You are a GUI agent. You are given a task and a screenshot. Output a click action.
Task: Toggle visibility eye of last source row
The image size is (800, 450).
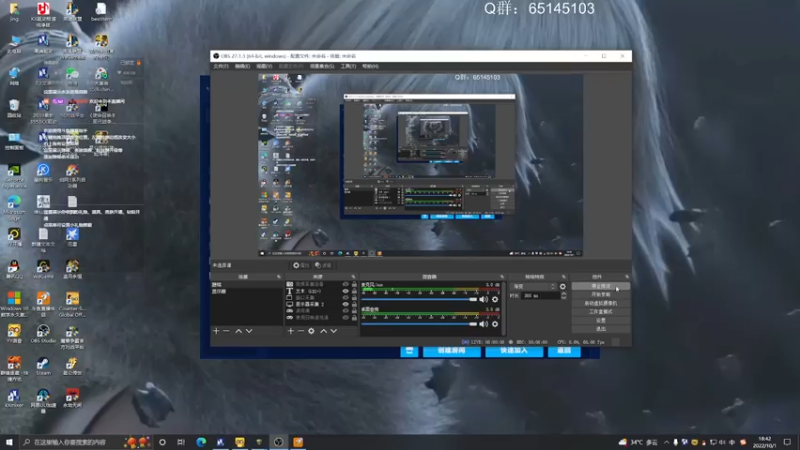pos(345,317)
